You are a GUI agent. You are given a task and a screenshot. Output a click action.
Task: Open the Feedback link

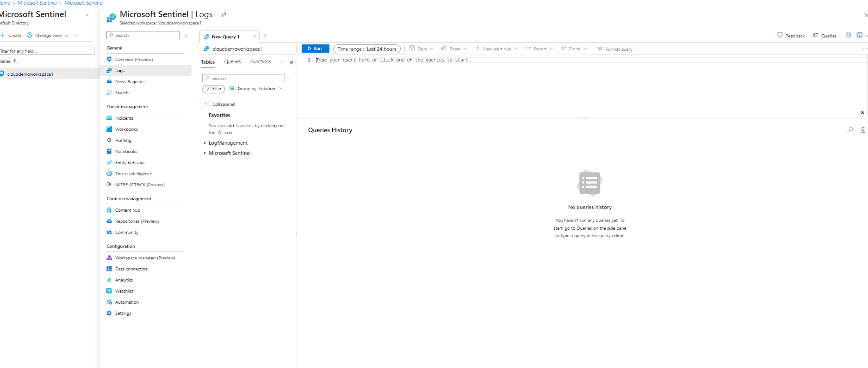[x=791, y=36]
